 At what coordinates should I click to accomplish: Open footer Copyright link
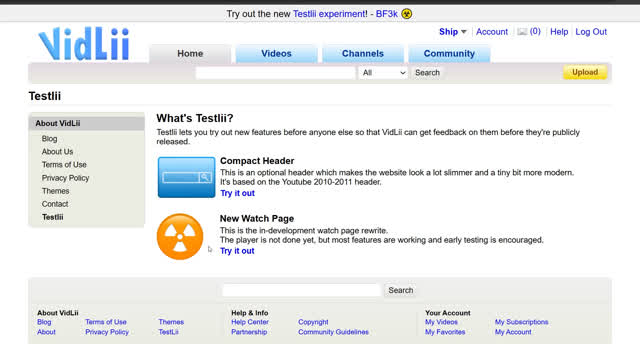click(x=313, y=322)
